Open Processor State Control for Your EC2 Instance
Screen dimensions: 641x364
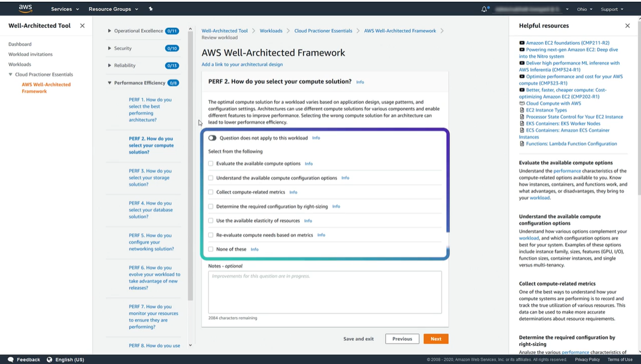[575, 116]
